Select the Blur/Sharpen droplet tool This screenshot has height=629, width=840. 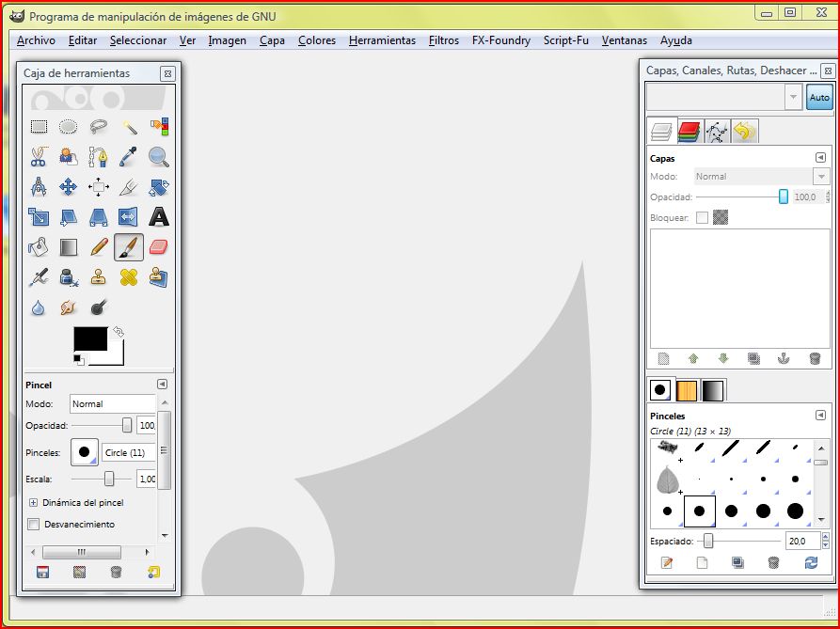(x=39, y=307)
